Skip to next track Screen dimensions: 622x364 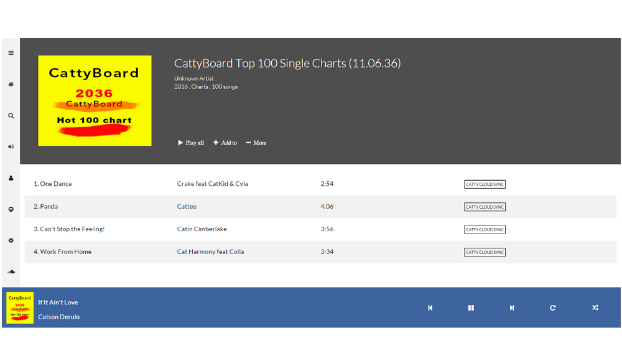point(512,307)
